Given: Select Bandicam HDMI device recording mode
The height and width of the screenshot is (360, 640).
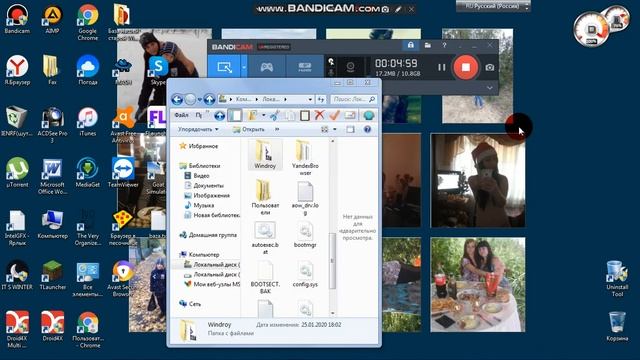Looking at the screenshot, I should coord(305,67).
